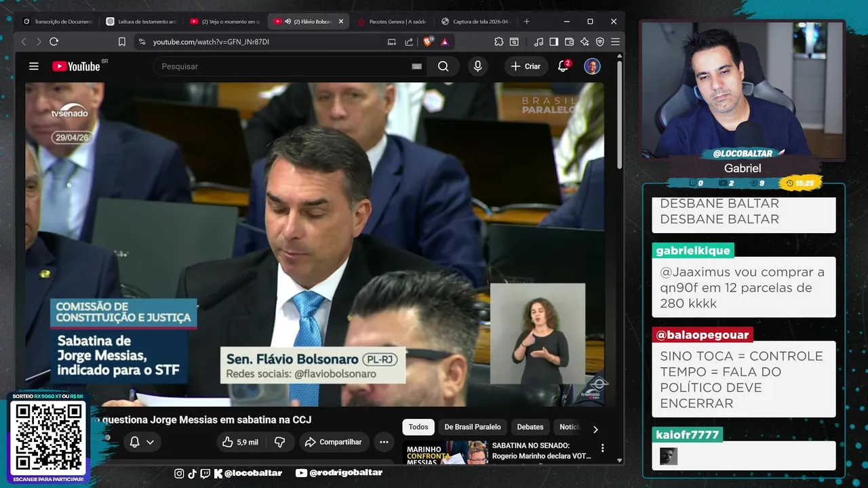Open the YouTube account avatar menu

click(x=592, y=66)
